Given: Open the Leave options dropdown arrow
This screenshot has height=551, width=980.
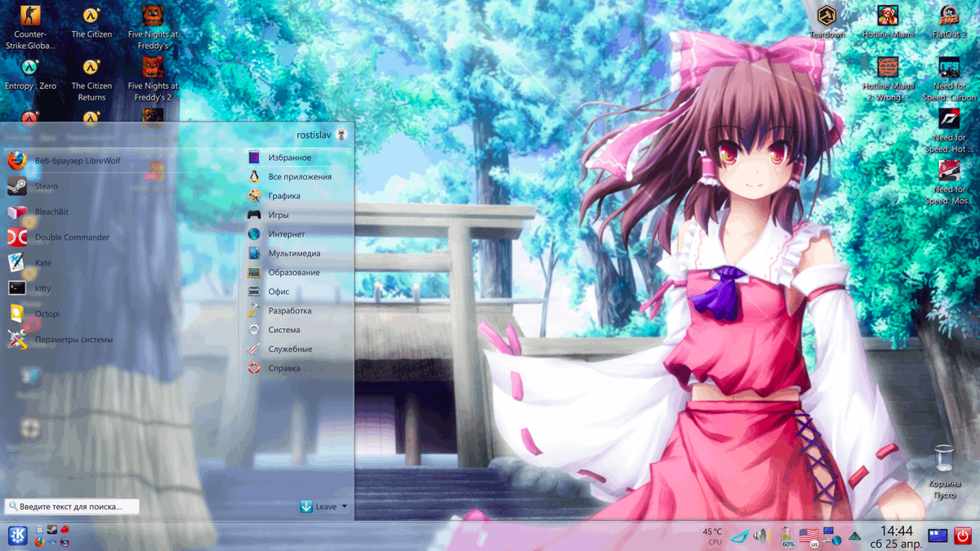Looking at the screenshot, I should click(x=344, y=506).
